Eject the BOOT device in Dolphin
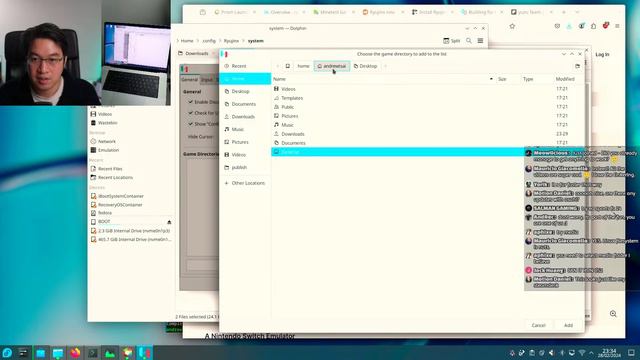 169,222
